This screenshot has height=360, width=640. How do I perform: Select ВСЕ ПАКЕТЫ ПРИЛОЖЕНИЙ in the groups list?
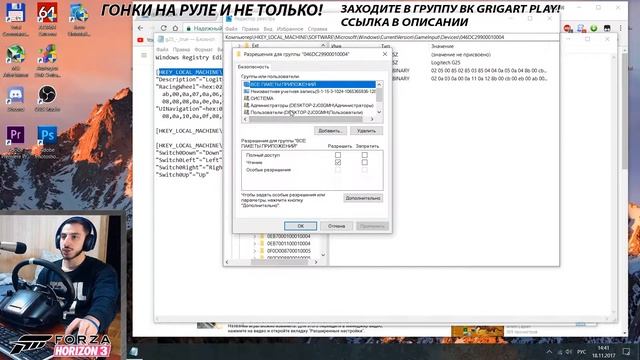pos(309,84)
